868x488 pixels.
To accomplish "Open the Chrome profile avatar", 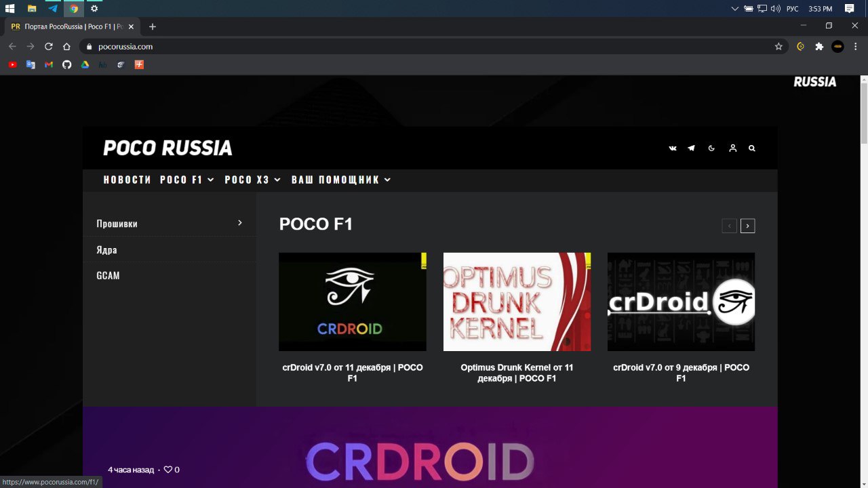I will pyautogui.click(x=837, y=47).
